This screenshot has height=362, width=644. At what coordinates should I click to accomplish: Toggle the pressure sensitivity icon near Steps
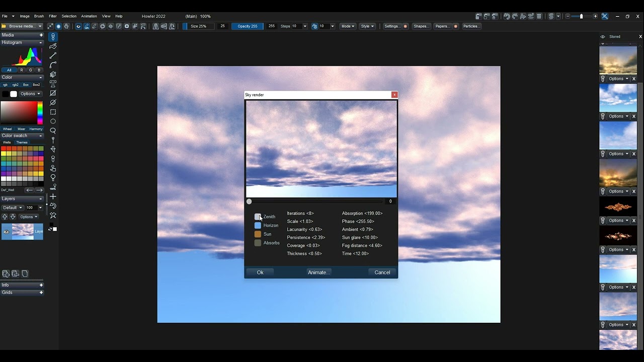(x=314, y=26)
